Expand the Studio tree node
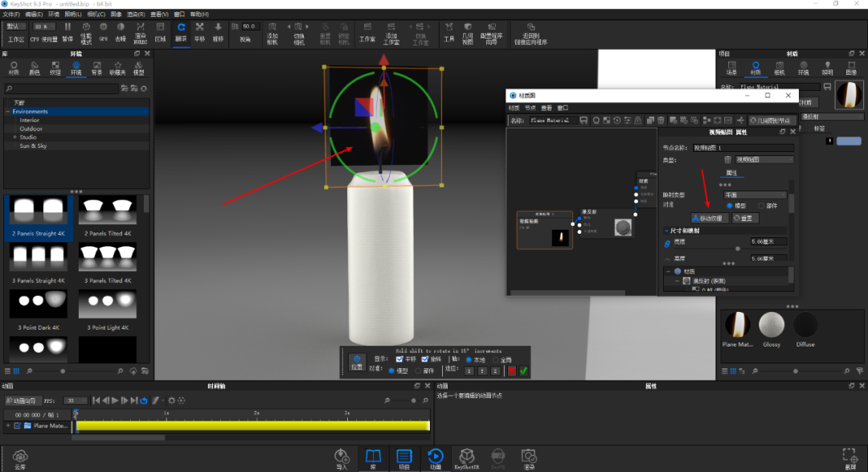Image resolution: width=868 pixels, height=472 pixels. tap(15, 137)
